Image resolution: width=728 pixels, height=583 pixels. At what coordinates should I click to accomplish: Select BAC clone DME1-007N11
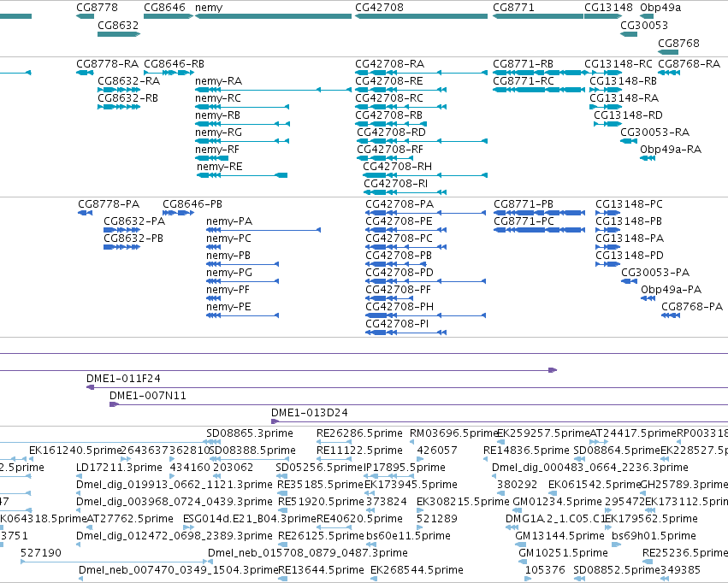tap(148, 396)
